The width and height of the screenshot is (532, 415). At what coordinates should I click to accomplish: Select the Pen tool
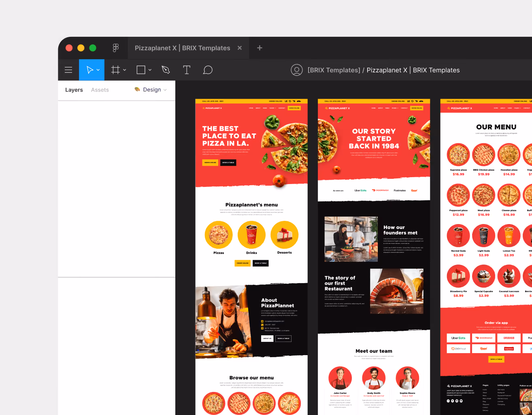(166, 70)
